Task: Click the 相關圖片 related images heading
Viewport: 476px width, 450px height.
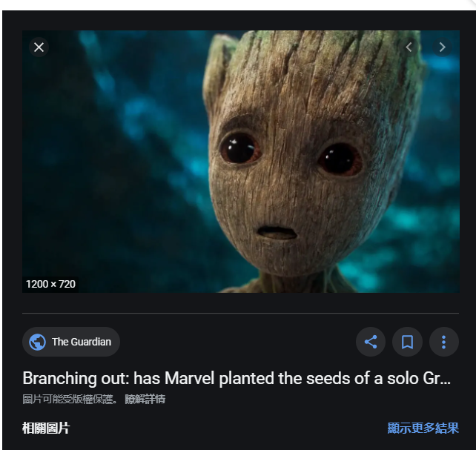Action: tap(46, 428)
